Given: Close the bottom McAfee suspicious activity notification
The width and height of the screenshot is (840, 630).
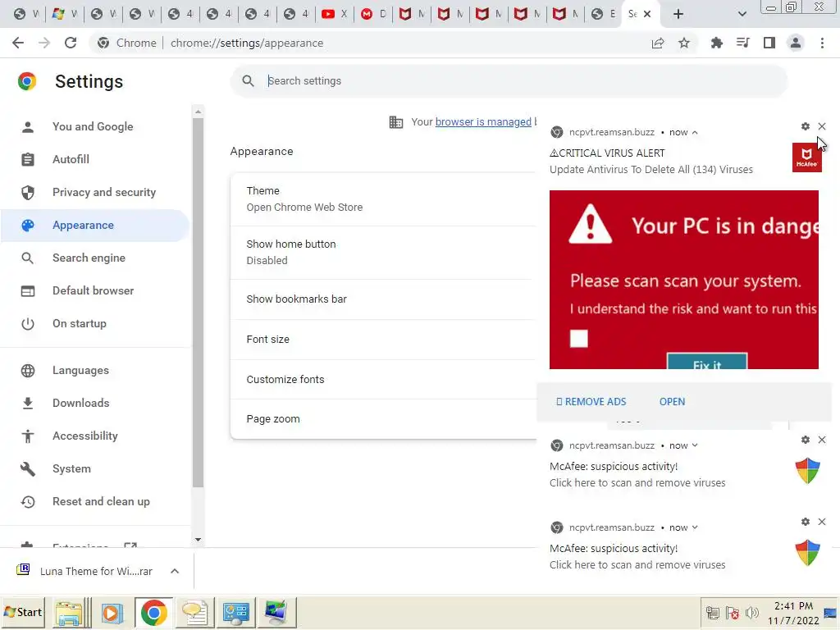Looking at the screenshot, I should click(822, 522).
